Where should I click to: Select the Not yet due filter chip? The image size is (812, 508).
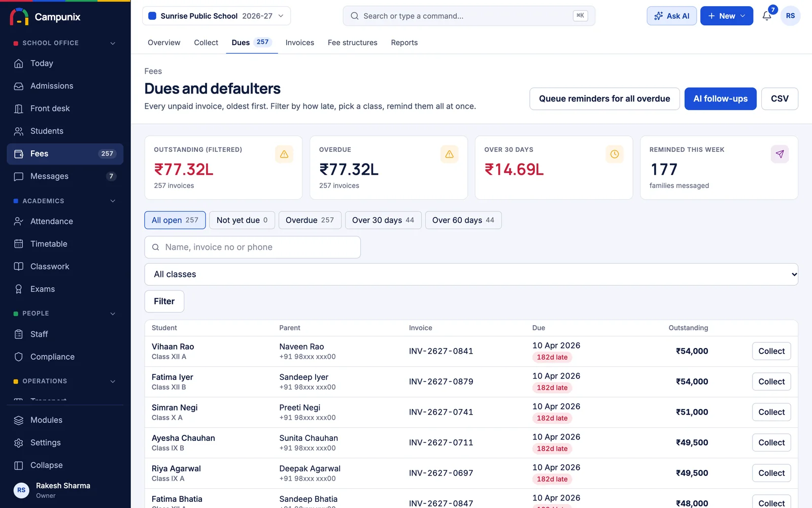(x=242, y=220)
